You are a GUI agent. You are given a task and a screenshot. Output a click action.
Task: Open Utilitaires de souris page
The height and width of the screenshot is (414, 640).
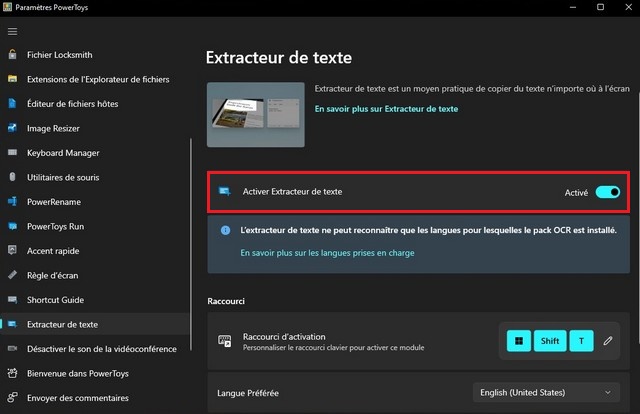(96, 177)
